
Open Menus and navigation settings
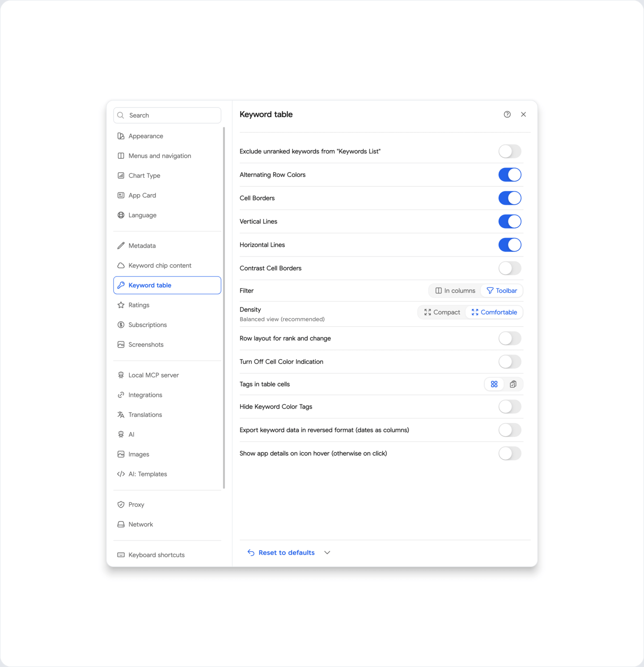tap(167, 156)
